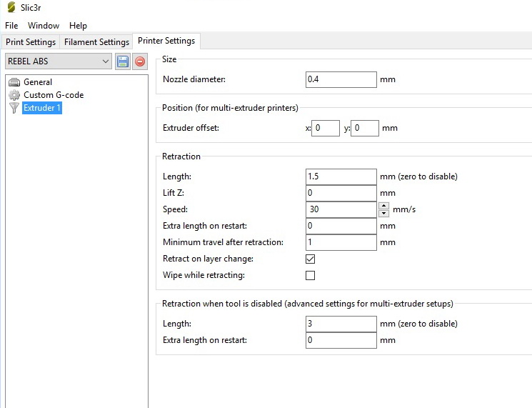Image resolution: width=532 pixels, height=408 pixels.
Task: Open the File menu
Action: point(11,26)
